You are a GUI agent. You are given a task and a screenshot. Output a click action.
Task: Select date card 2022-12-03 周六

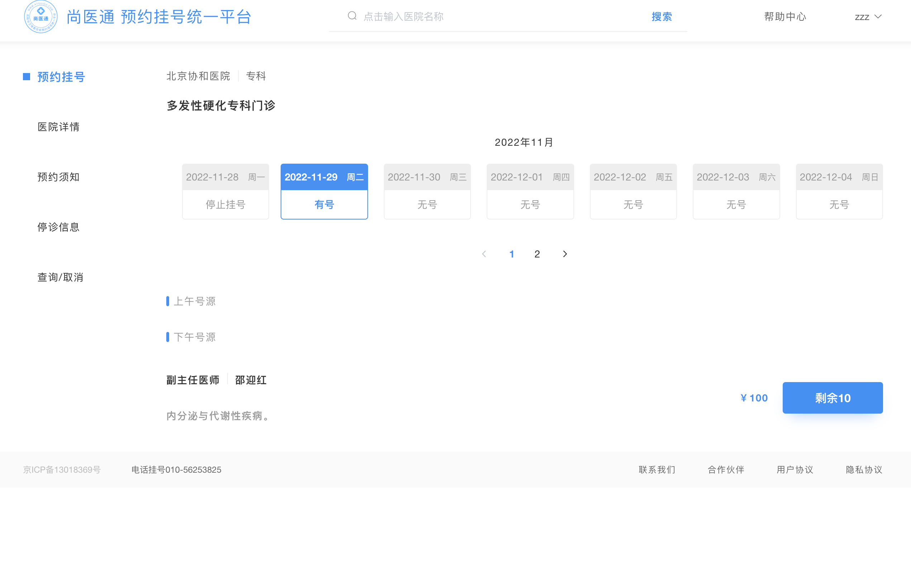point(736,191)
